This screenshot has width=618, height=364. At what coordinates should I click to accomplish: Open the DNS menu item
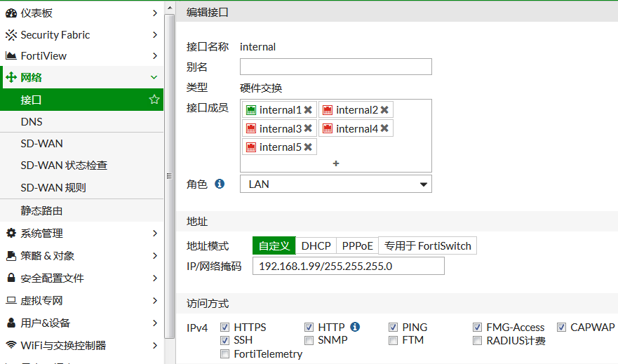pos(81,122)
